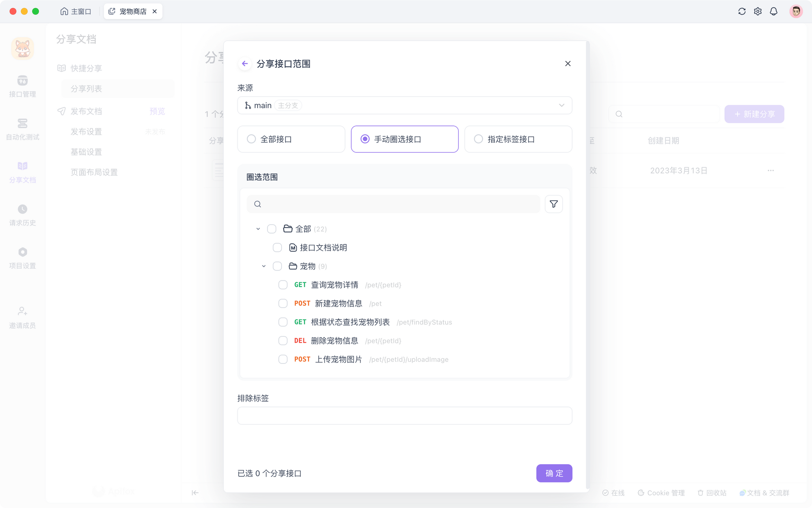Image resolution: width=812 pixels, height=508 pixels.
Task: Open 自动化测试 in left sidebar
Action: (22, 129)
